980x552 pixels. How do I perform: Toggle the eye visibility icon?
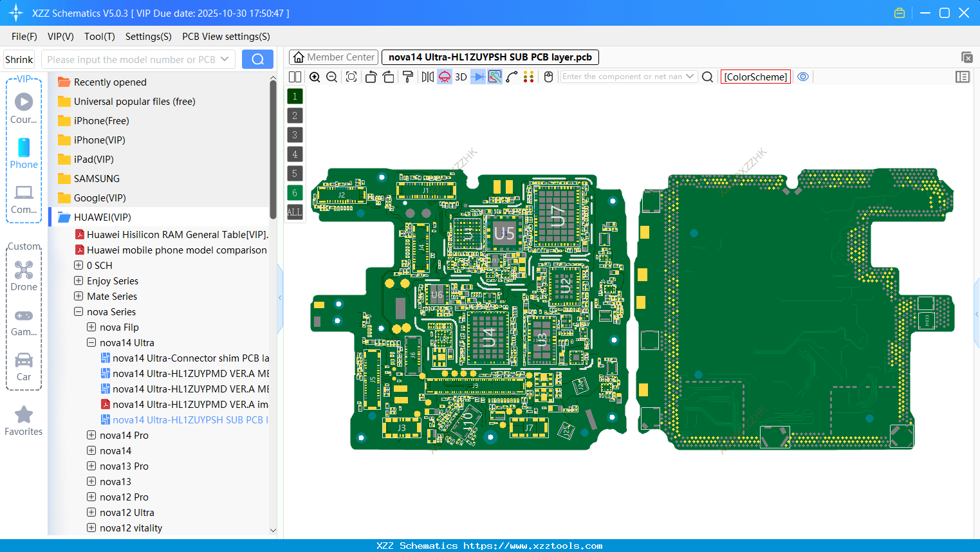click(x=803, y=77)
